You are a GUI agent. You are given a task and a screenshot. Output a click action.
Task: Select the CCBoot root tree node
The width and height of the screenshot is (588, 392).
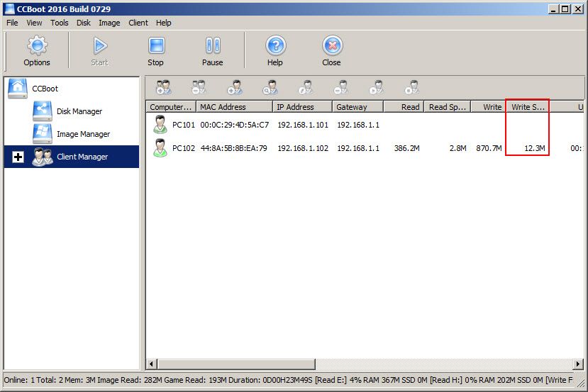pyautogui.click(x=45, y=89)
